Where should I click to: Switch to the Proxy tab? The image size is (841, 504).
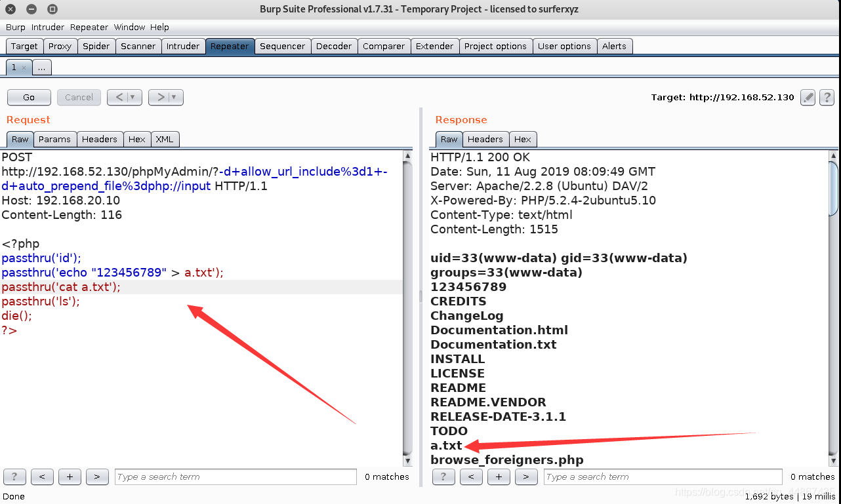click(60, 47)
